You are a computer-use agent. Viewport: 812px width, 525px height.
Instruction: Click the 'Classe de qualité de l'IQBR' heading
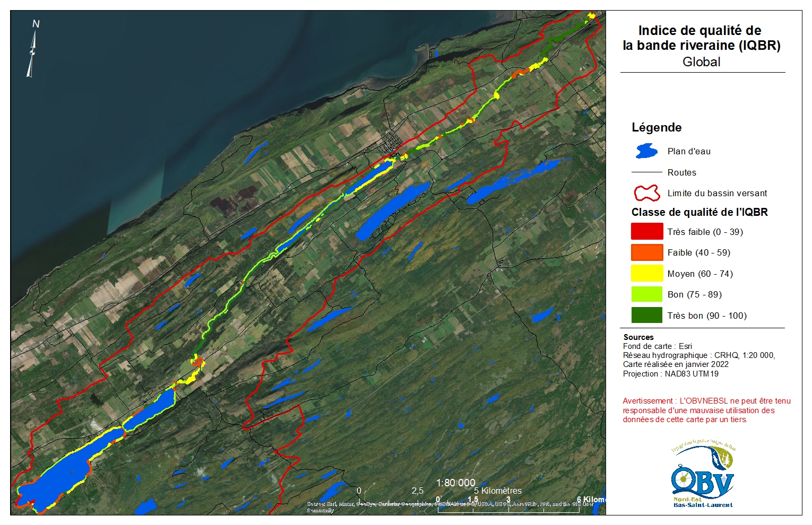click(699, 212)
